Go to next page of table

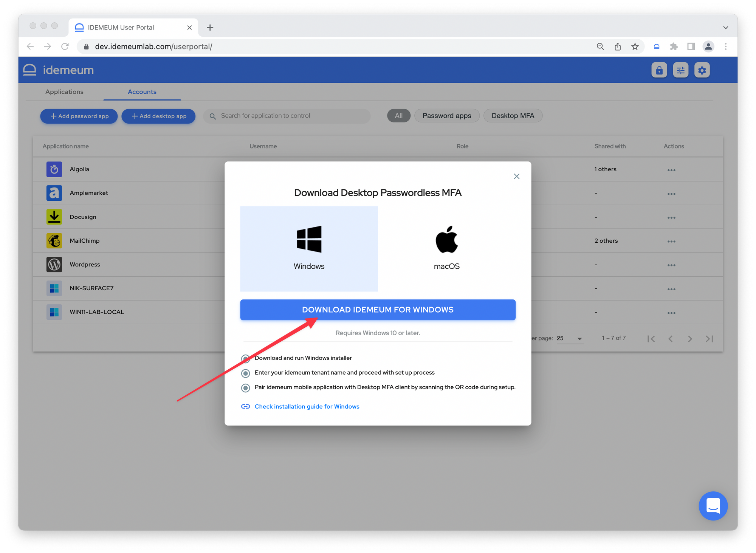690,339
